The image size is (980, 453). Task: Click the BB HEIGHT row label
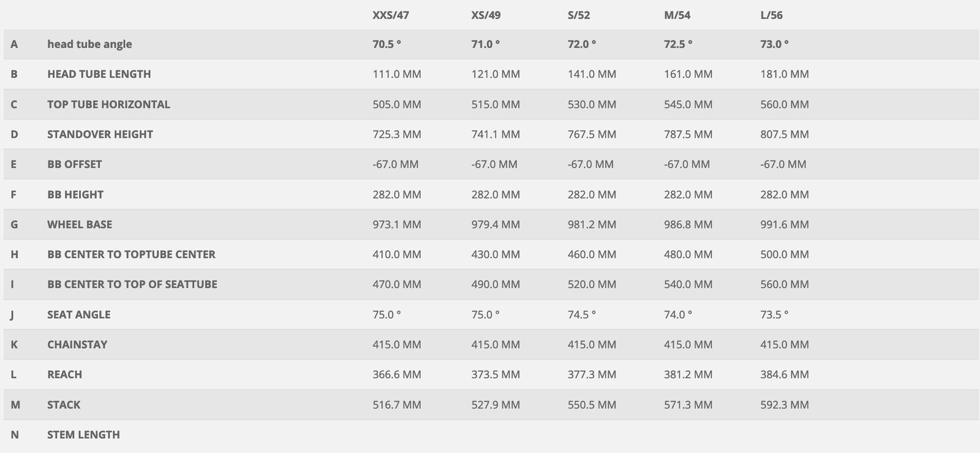tap(75, 194)
